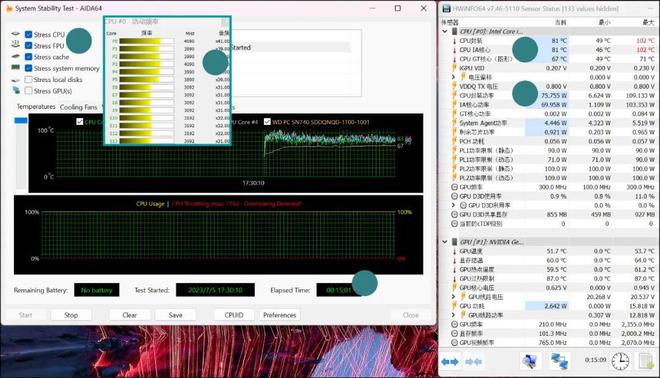Click the HWiNFO64 app icon in the title bar
Viewport: 660px width, 378px height.
[446, 8]
